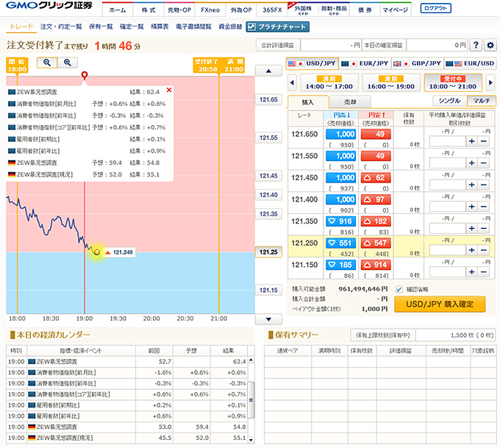
Task: Switch to シングル order mode
Action: tap(449, 101)
